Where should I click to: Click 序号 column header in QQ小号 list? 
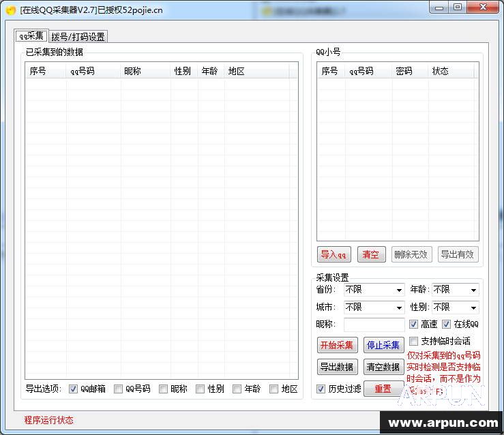[331, 71]
